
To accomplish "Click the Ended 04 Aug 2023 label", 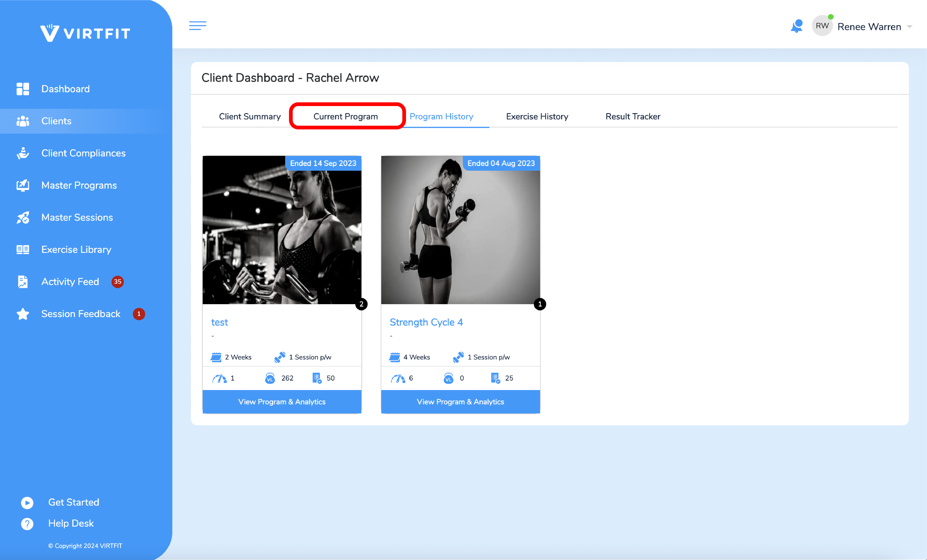I will click(x=501, y=163).
